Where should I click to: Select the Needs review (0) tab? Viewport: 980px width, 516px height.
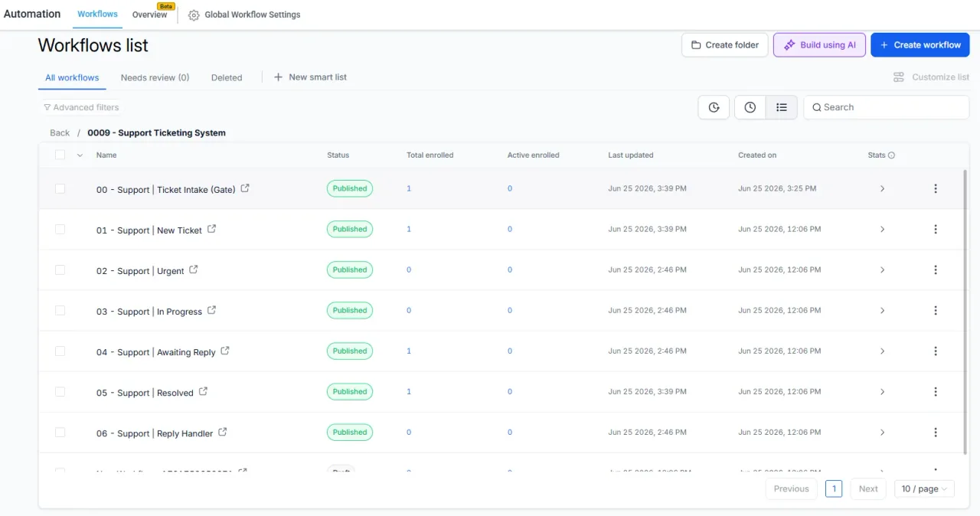tap(155, 77)
